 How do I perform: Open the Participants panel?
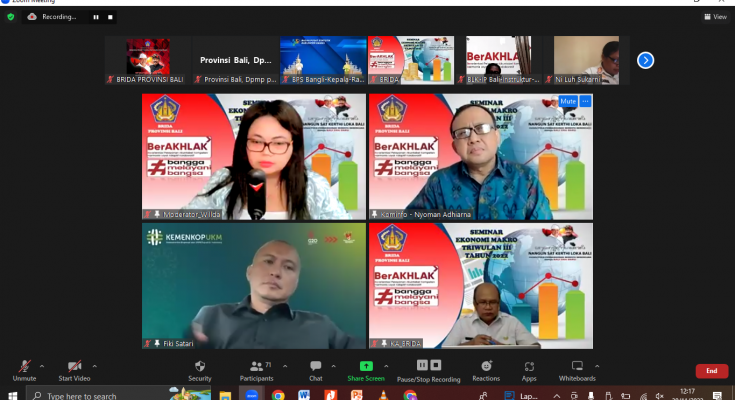point(256,371)
